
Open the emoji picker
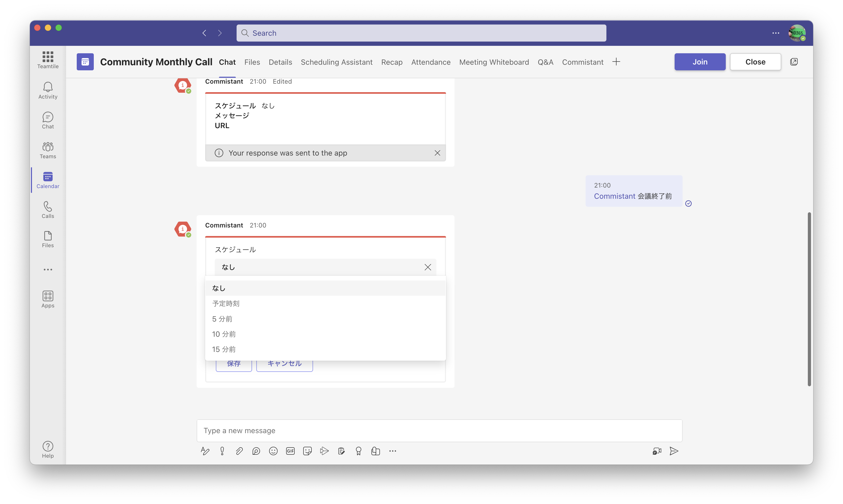(273, 451)
